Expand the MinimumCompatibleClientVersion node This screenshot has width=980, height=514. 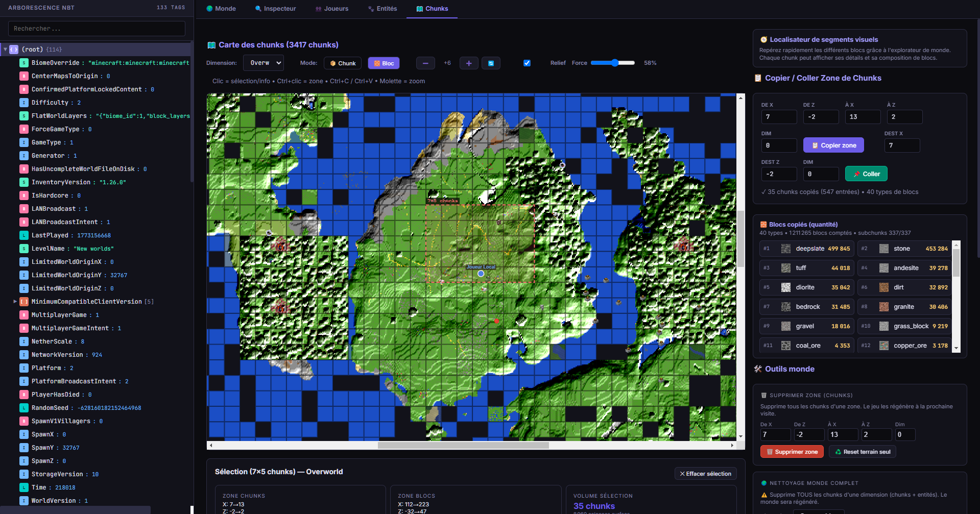(x=15, y=301)
